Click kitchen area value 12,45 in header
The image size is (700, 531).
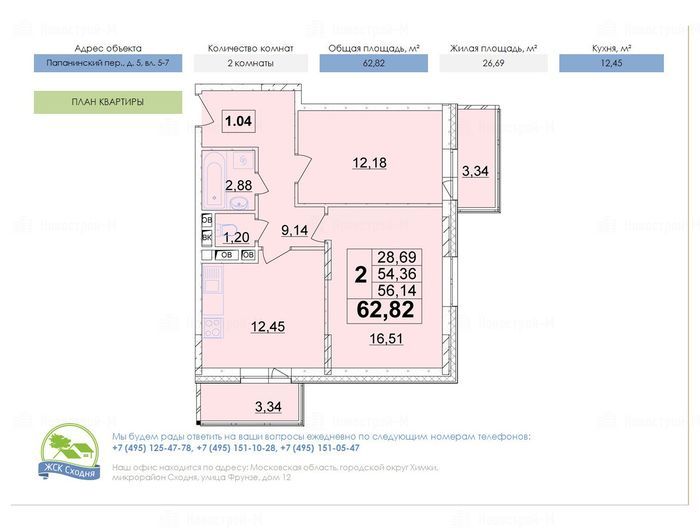[611, 63]
